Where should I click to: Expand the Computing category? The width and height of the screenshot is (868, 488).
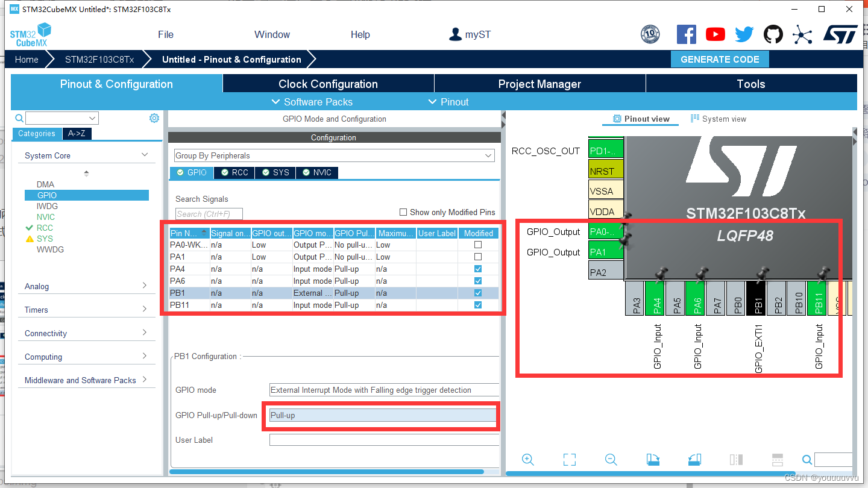pyautogui.click(x=145, y=356)
